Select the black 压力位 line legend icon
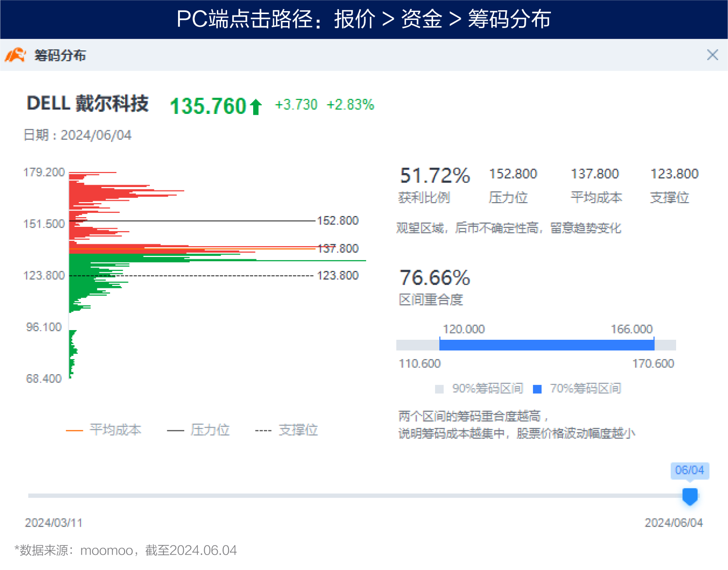The height and width of the screenshot is (570, 728). 176,430
